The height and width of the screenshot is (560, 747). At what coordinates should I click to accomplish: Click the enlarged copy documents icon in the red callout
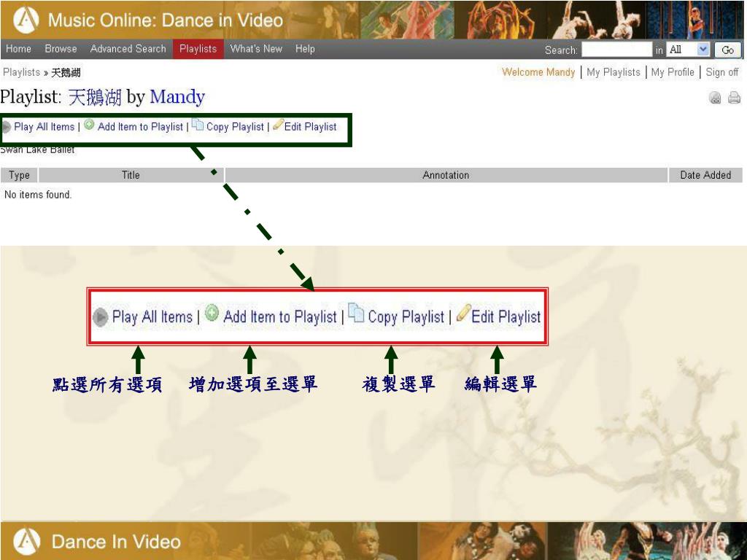pyautogui.click(x=356, y=313)
